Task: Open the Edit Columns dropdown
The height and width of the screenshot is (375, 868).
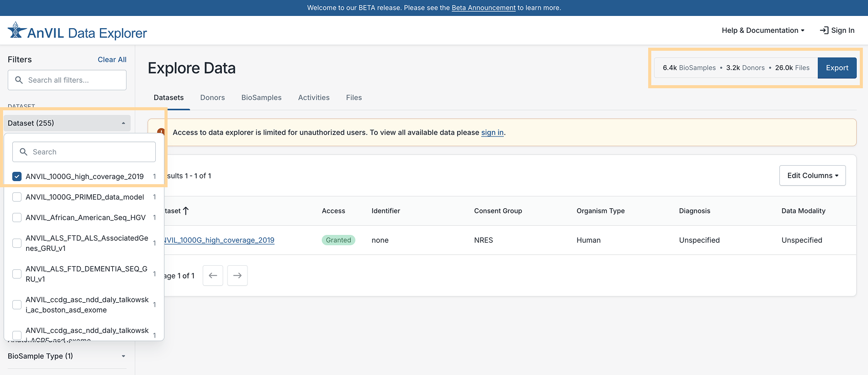Action: (812, 175)
